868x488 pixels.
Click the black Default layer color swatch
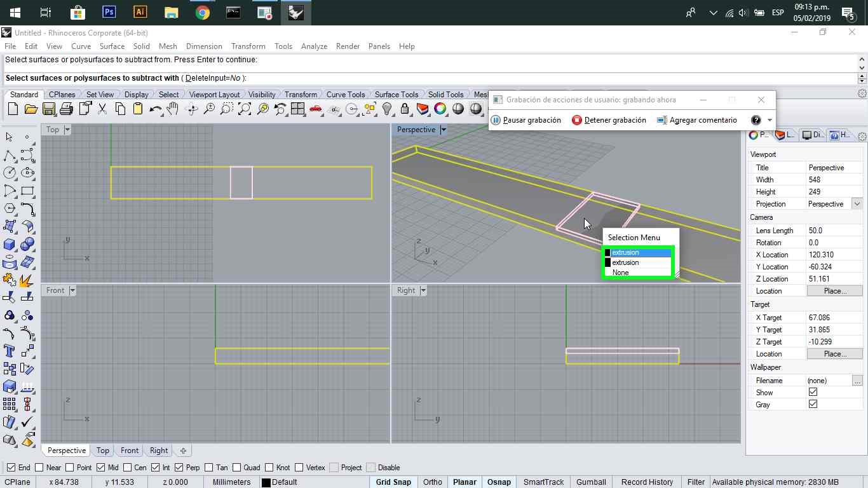[266, 482]
